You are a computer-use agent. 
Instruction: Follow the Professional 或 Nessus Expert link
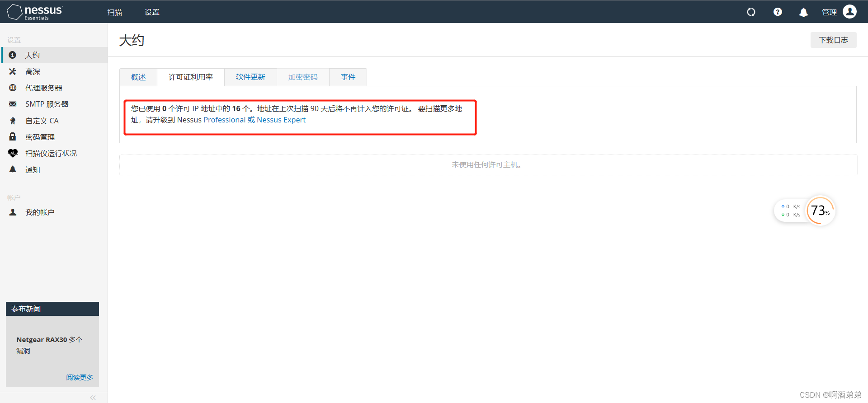pyautogui.click(x=255, y=120)
